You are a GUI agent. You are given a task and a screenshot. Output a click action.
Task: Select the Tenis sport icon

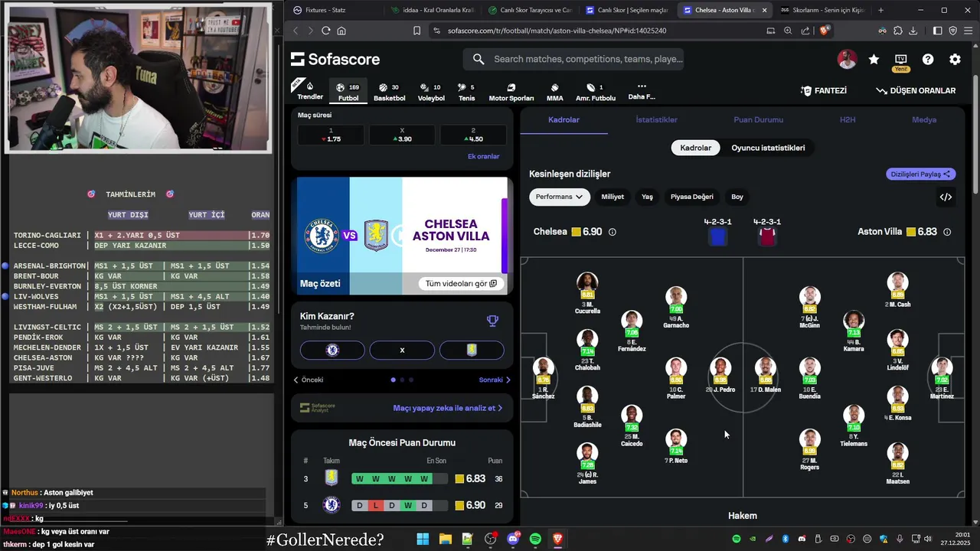(466, 92)
